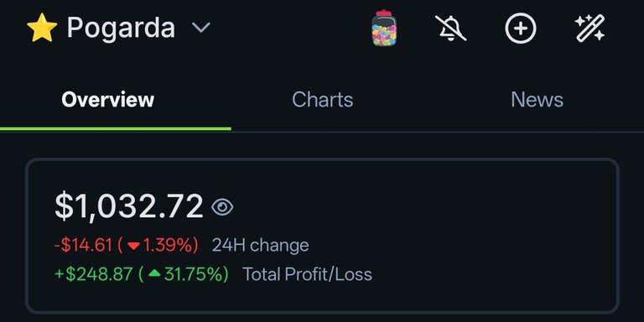Tap the circled plus add icon

(x=521, y=28)
